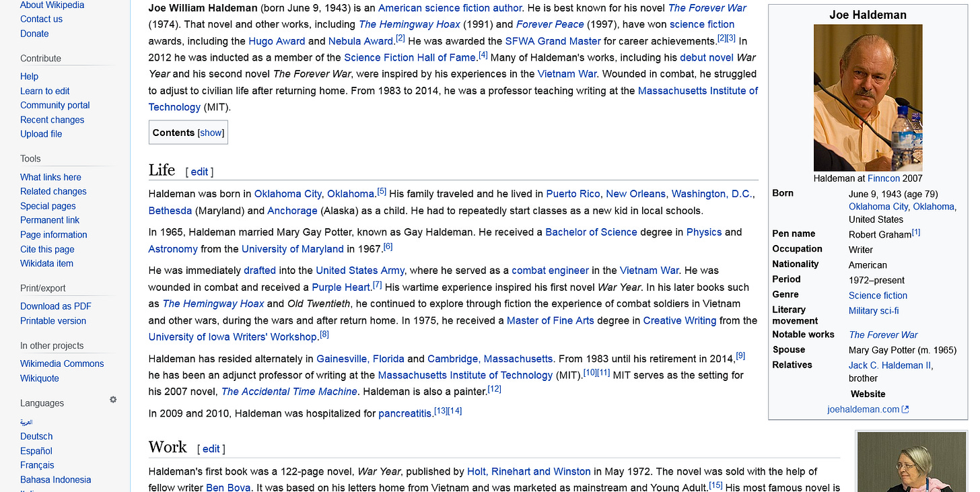Image resolution: width=980 pixels, height=492 pixels.
Task: Open University of Maryland link
Action: coord(293,249)
